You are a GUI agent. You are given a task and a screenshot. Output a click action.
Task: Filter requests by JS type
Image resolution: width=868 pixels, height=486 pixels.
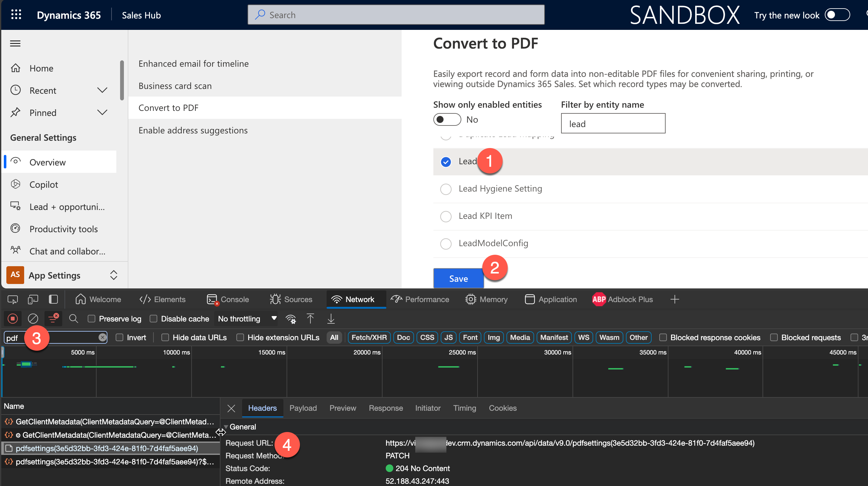click(x=448, y=337)
